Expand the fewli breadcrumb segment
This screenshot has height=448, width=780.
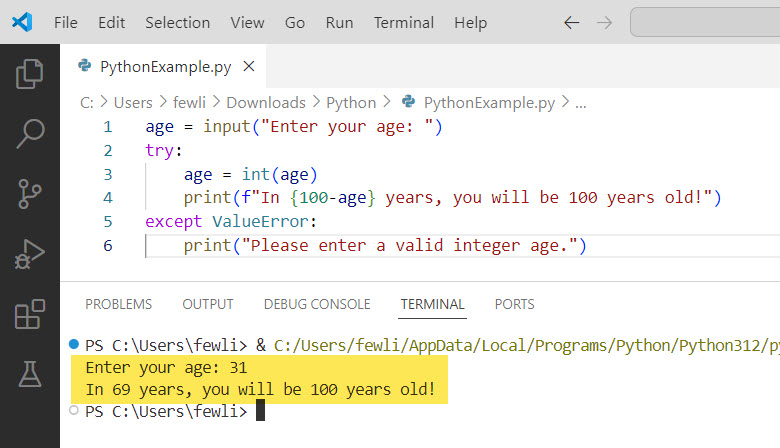tap(189, 102)
